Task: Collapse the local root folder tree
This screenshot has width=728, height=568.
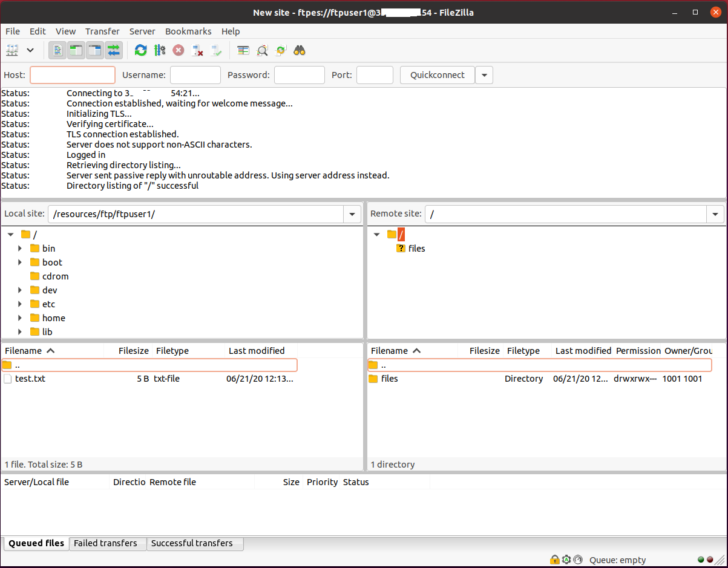Action: [x=10, y=235]
